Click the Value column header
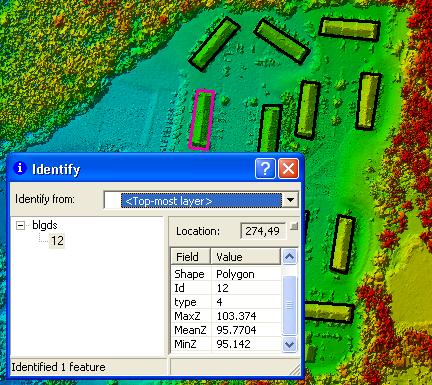The image size is (432, 385). tap(246, 257)
